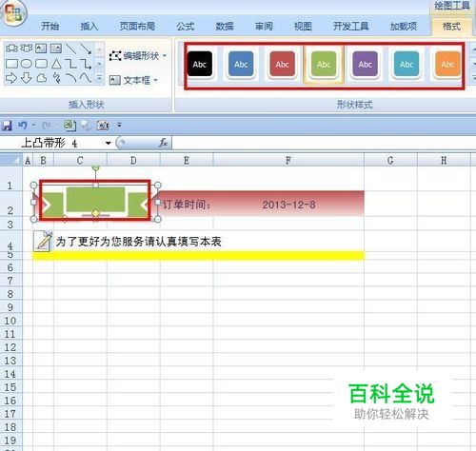Open the undo history dropdown arrow
The height and width of the screenshot is (451, 476).
pos(33,126)
